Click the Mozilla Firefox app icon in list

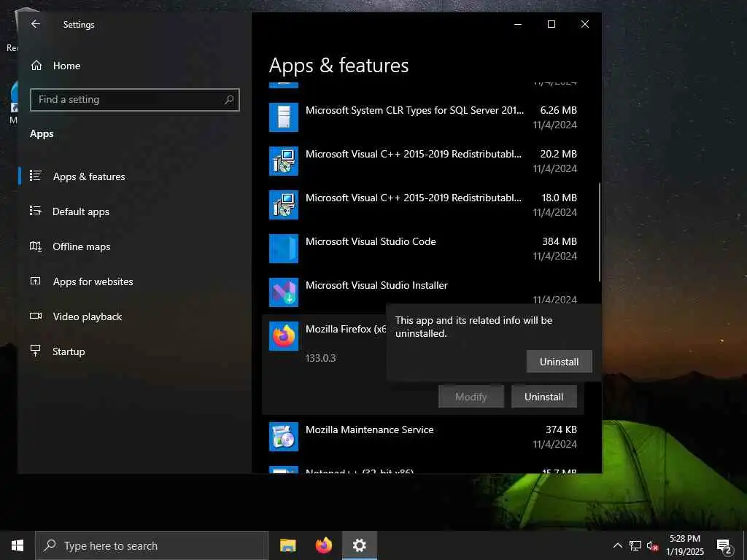(284, 336)
